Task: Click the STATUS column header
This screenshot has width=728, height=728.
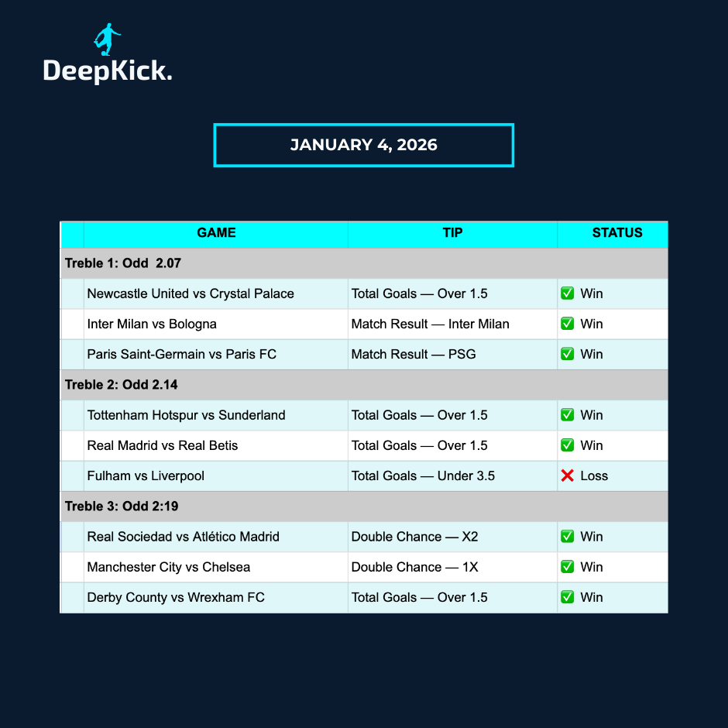Action: (617, 233)
